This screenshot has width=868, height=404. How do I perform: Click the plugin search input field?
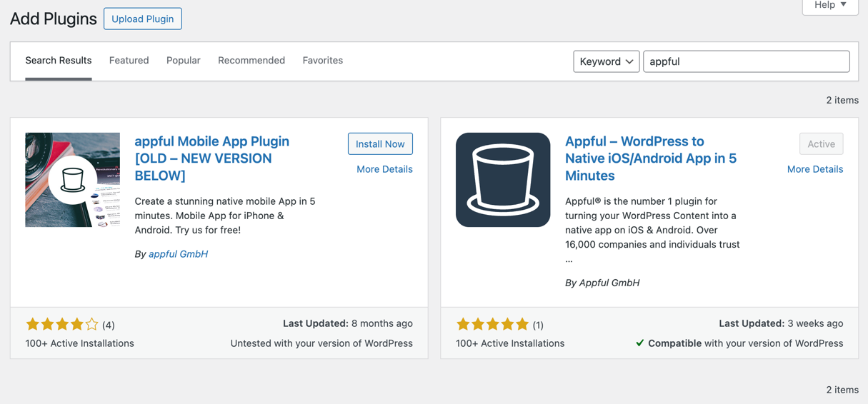tap(746, 61)
